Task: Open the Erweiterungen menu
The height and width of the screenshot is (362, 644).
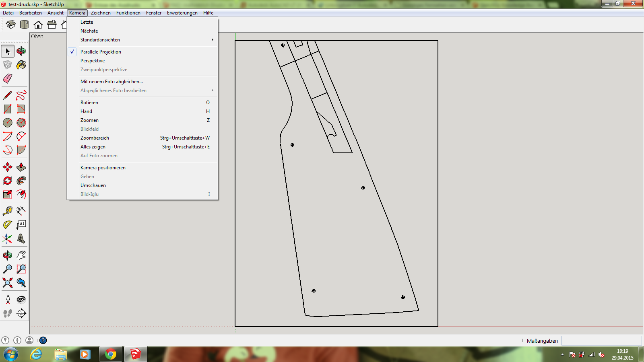Action: click(182, 13)
